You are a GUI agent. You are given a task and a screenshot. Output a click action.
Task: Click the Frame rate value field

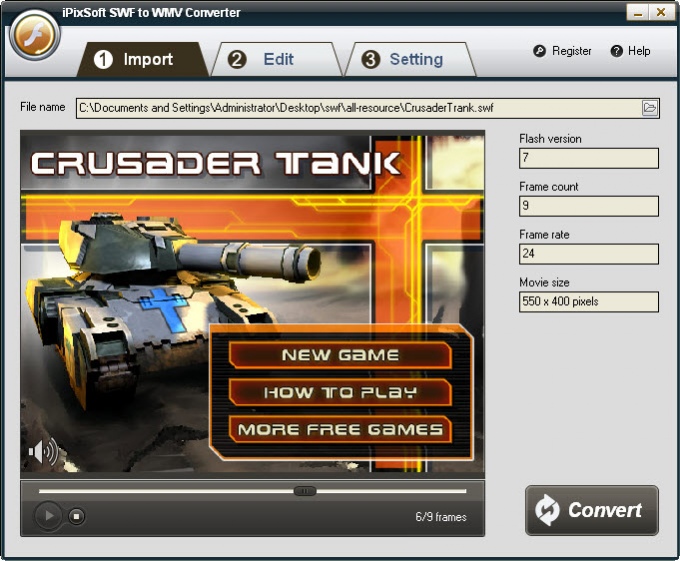(589, 254)
